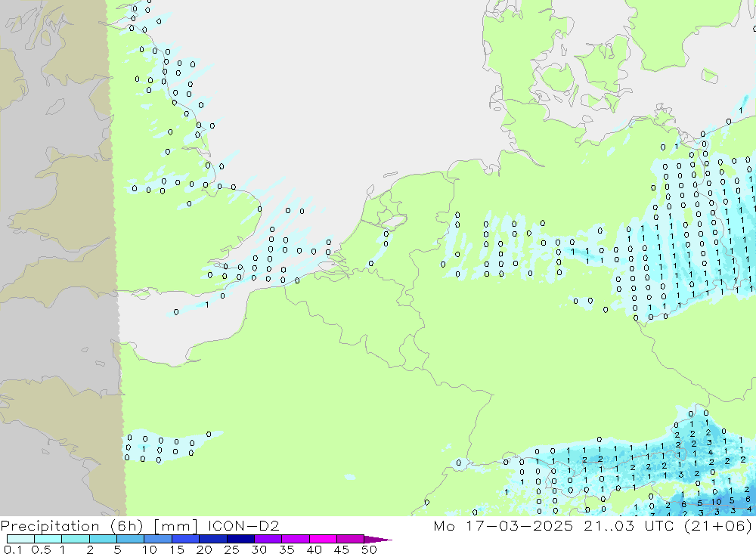Click the '0.5' legend tick label
756x554 pixels.
tap(41, 549)
